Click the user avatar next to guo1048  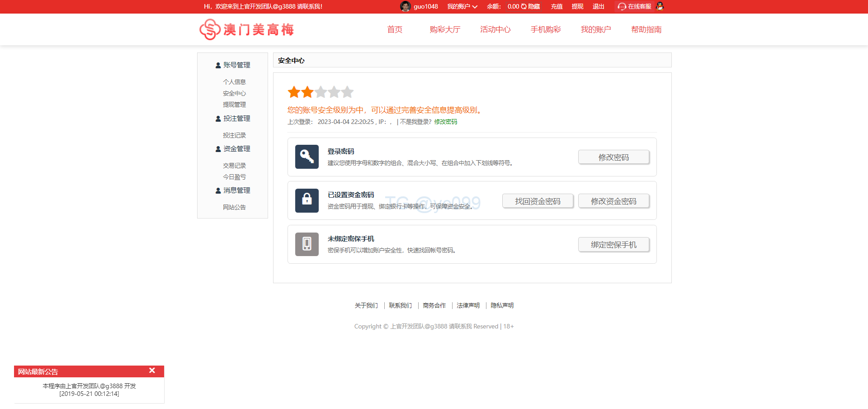click(405, 6)
